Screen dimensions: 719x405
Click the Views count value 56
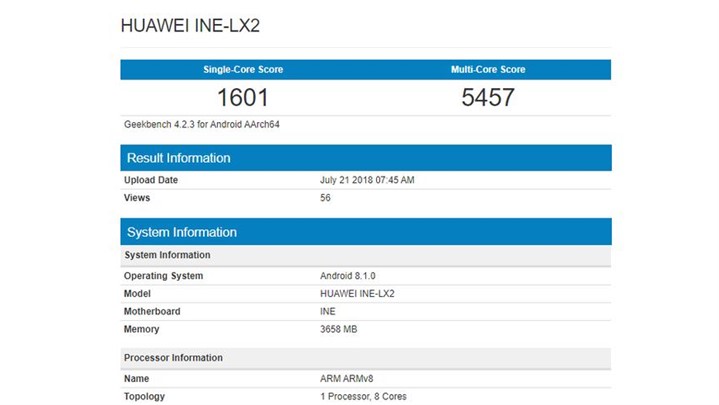tap(325, 198)
